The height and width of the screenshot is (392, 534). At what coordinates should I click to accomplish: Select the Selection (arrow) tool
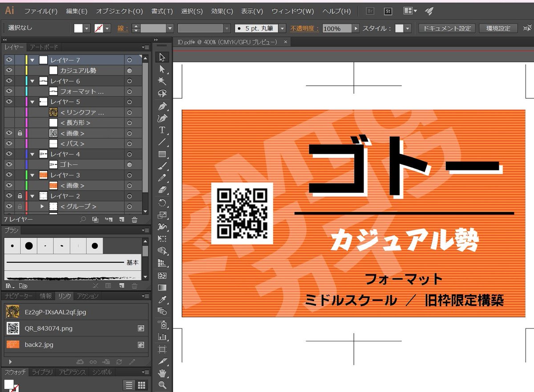(x=162, y=57)
